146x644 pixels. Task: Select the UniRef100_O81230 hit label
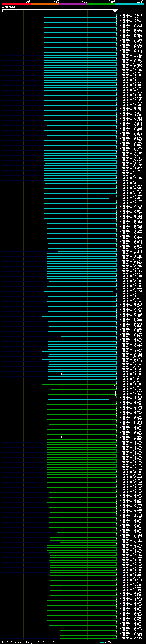[131, 82]
